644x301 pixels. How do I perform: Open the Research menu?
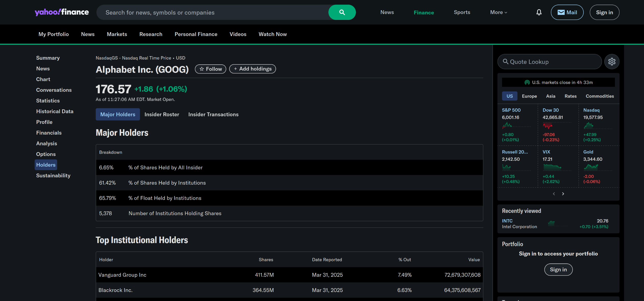point(151,34)
